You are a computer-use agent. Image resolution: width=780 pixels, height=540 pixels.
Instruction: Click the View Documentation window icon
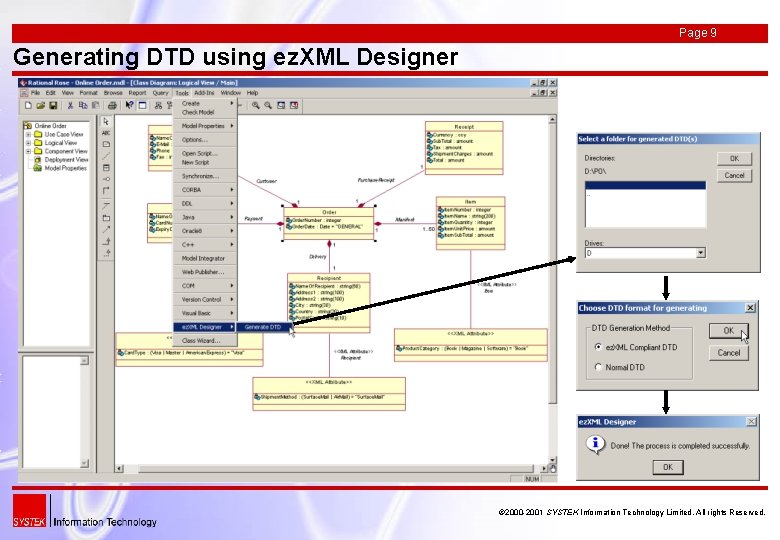(142, 105)
